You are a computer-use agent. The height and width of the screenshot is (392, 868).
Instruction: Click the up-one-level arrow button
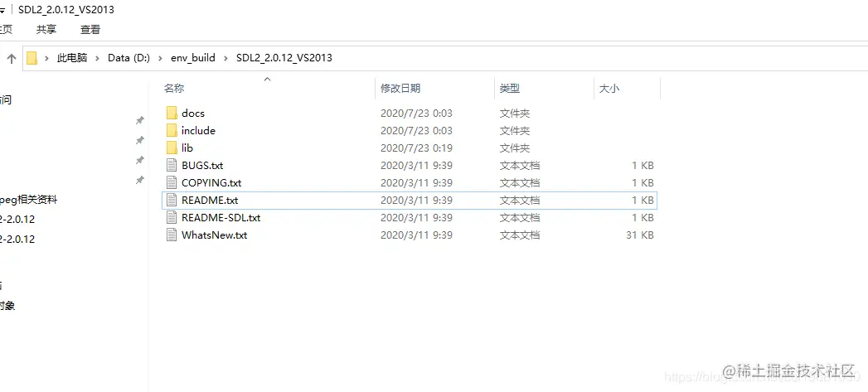pyautogui.click(x=11, y=58)
